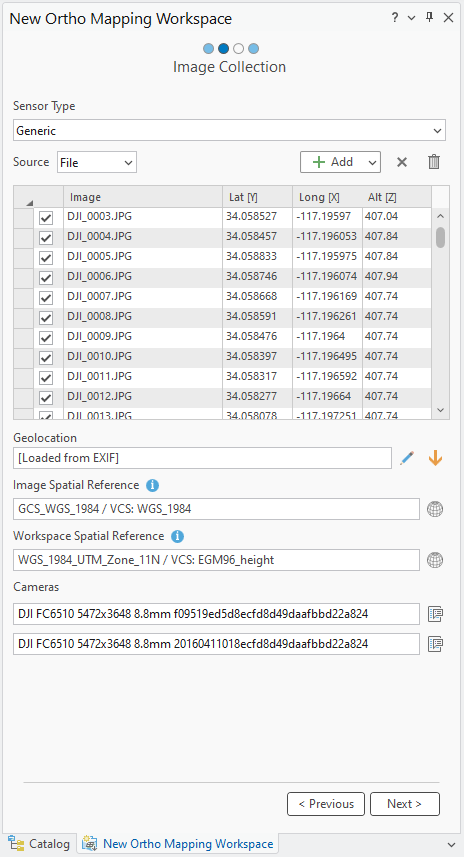The height and width of the screenshot is (857, 464).
Task: Open properties of second DJI FC6510 camera
Action: (x=435, y=644)
